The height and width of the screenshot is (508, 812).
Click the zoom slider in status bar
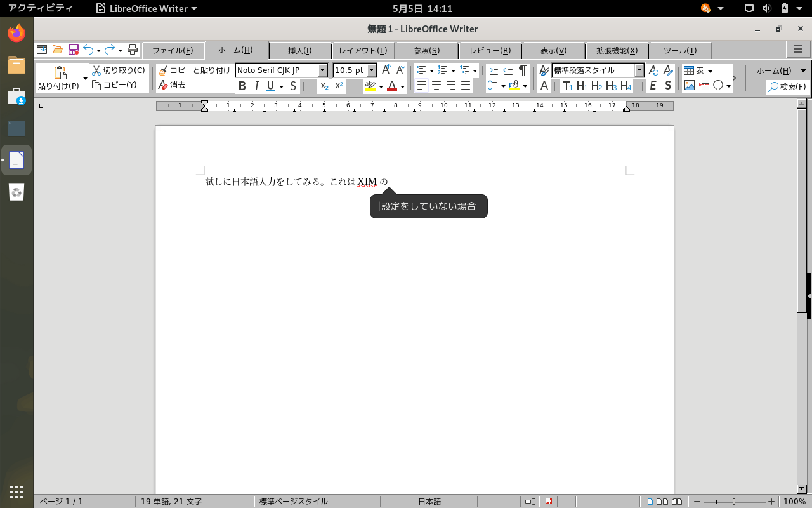pos(733,502)
